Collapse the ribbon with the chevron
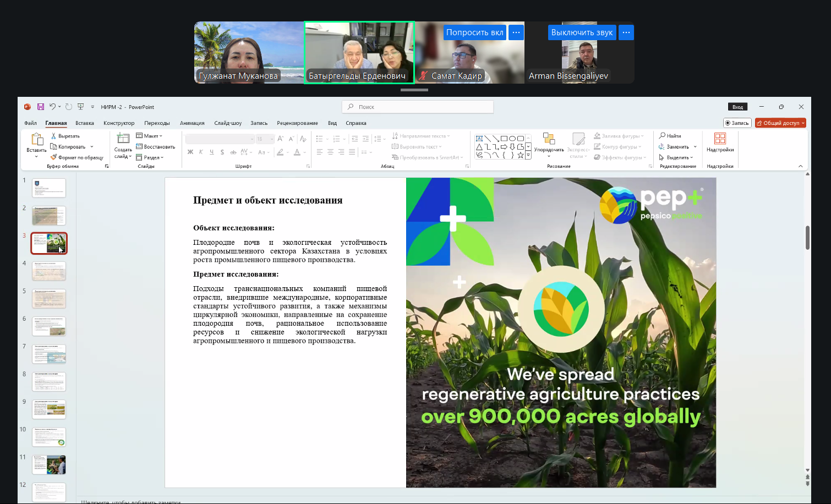 pyautogui.click(x=800, y=166)
